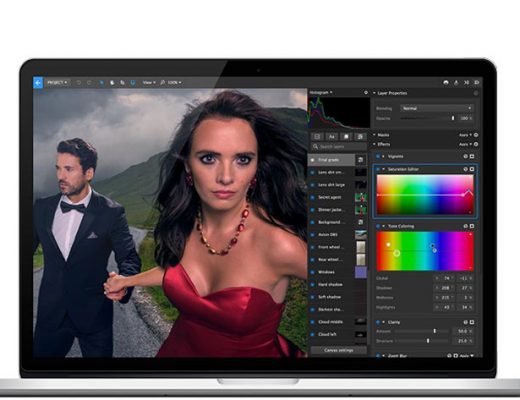Open the Apply dropdown in Masks header
The width and height of the screenshot is (520, 400).
pyautogui.click(x=465, y=135)
